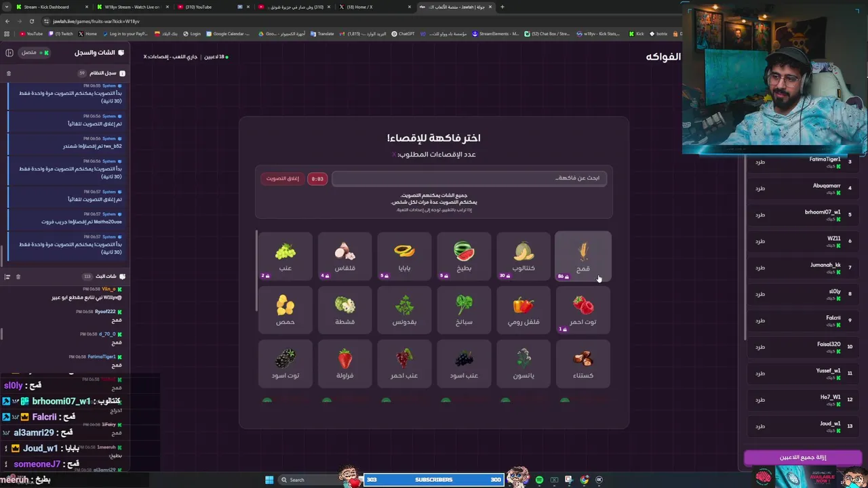Screen dimensions: 868x488
Task: Clear the stream chat with its trash icon
Action: [x=18, y=277]
